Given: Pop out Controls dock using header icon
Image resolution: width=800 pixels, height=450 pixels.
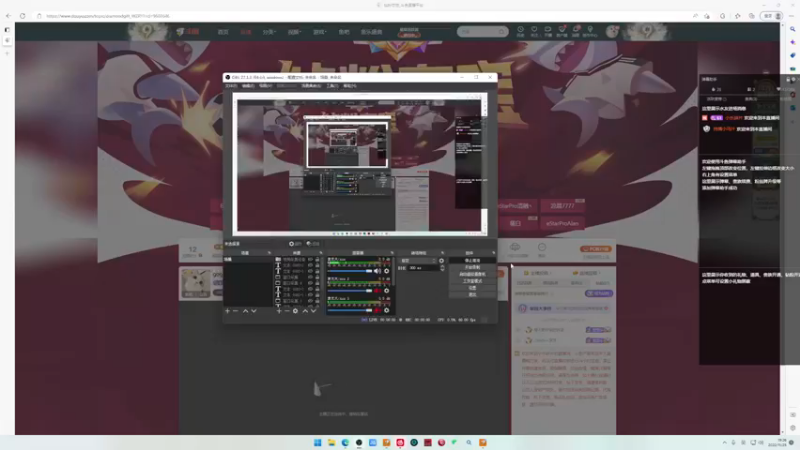Looking at the screenshot, I should [493, 253].
